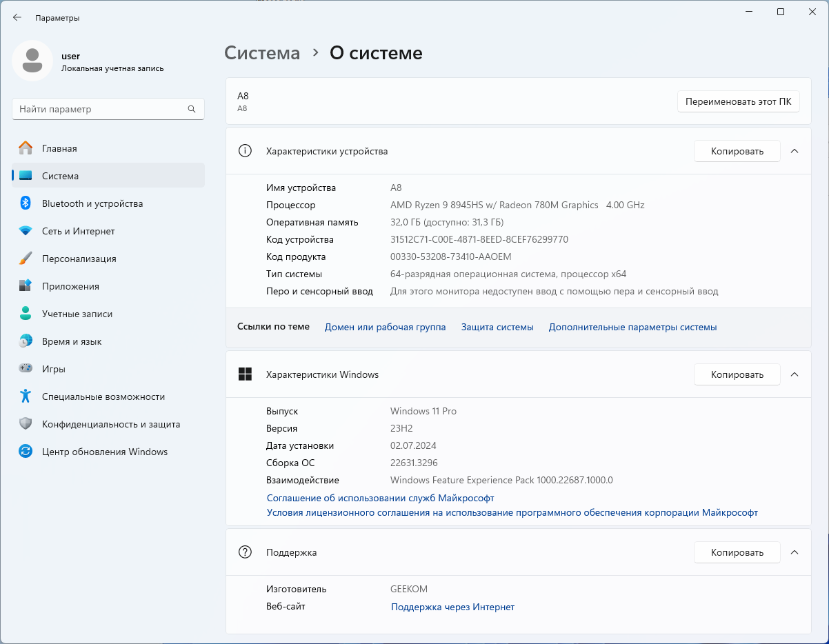The height and width of the screenshot is (644, 829).
Task: Open Домен или рабочая группа link
Action: (385, 327)
